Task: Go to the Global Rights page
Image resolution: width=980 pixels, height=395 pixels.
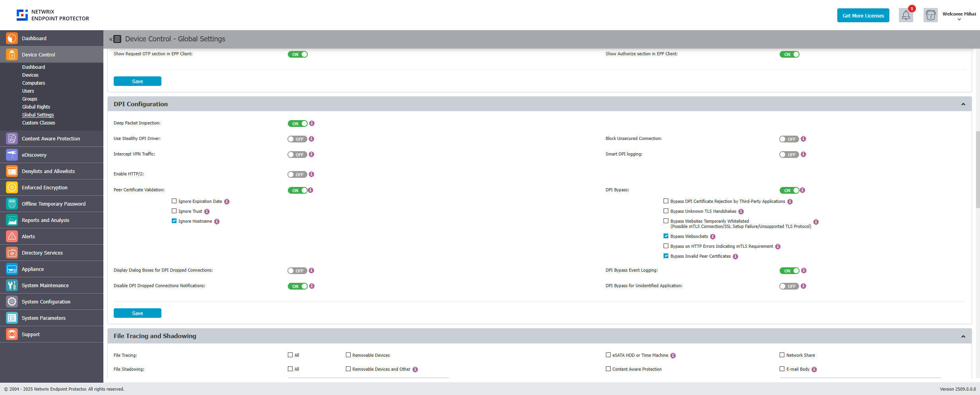Action: (36, 107)
